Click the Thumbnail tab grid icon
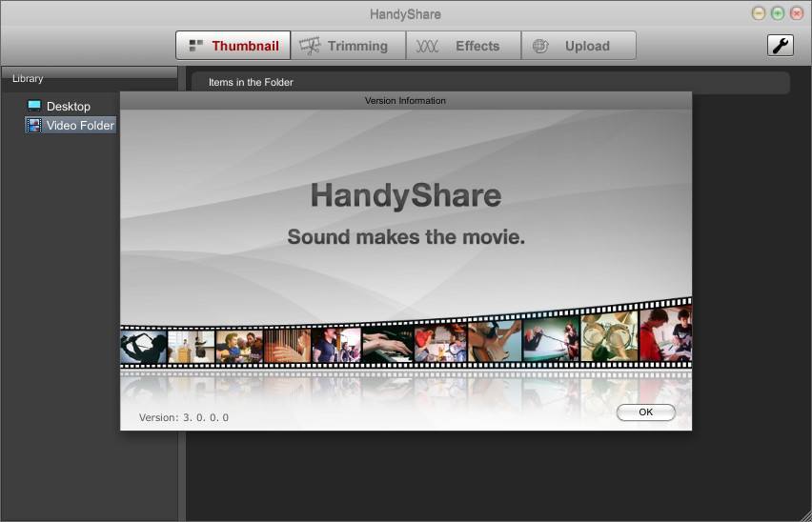This screenshot has width=812, height=522. [195, 46]
